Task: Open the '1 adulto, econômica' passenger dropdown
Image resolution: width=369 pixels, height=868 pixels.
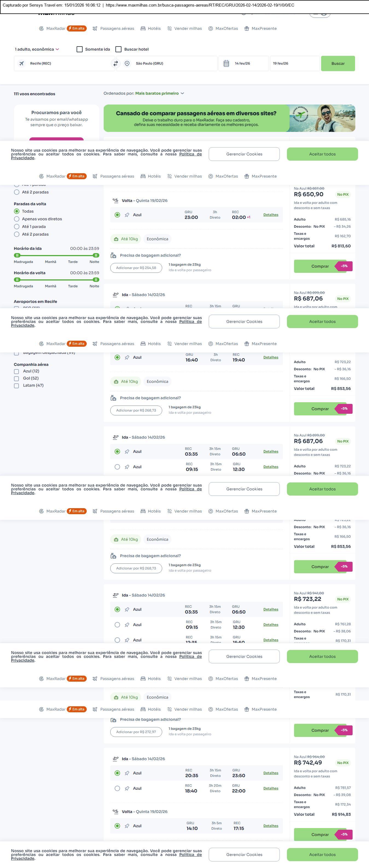Action: coord(37,49)
